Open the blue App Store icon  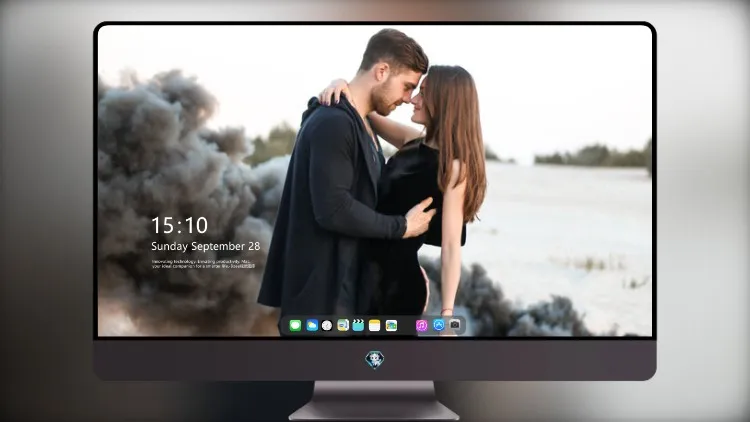pyautogui.click(x=439, y=325)
